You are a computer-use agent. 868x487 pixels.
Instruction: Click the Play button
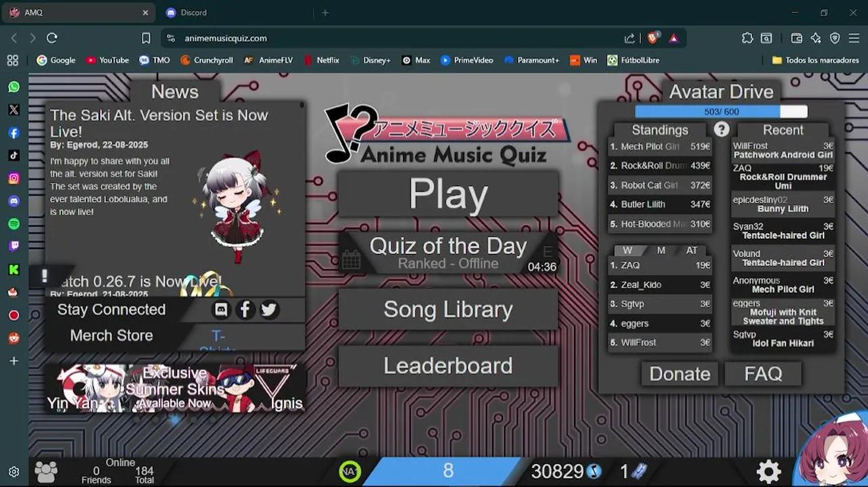pyautogui.click(x=448, y=193)
